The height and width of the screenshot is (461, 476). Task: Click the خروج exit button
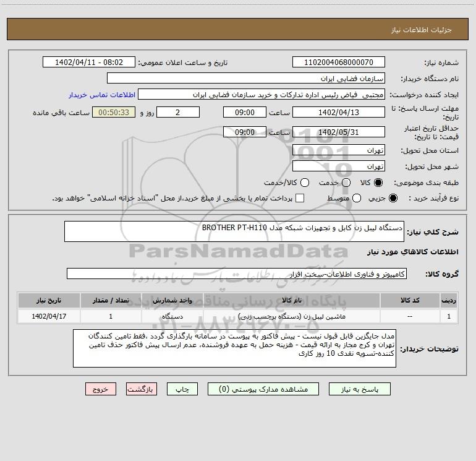pyautogui.click(x=101, y=389)
